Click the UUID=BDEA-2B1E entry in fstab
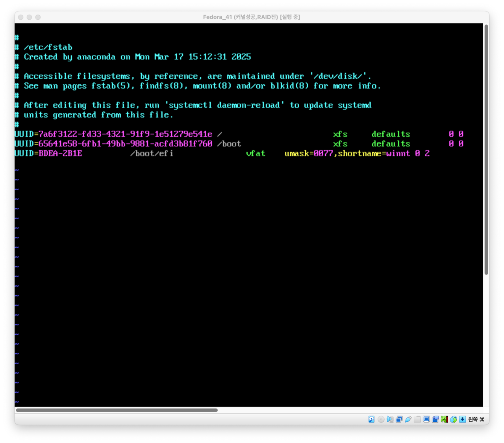 [48, 154]
